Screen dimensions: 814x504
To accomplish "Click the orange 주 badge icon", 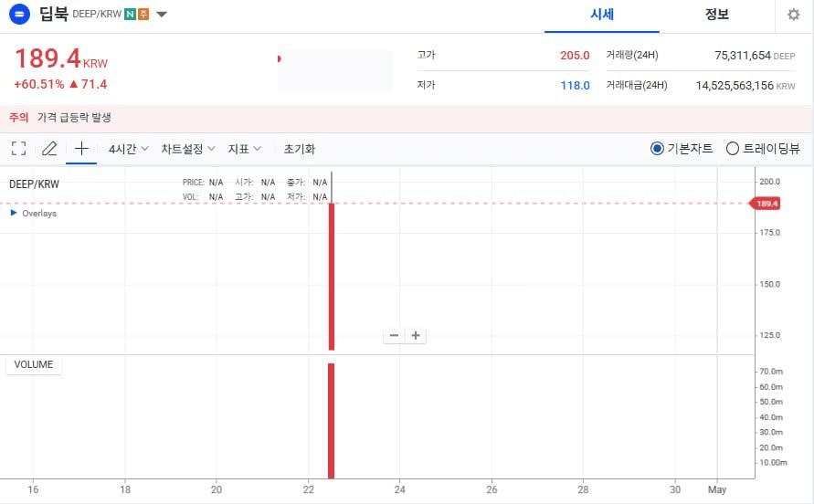I will [143, 15].
